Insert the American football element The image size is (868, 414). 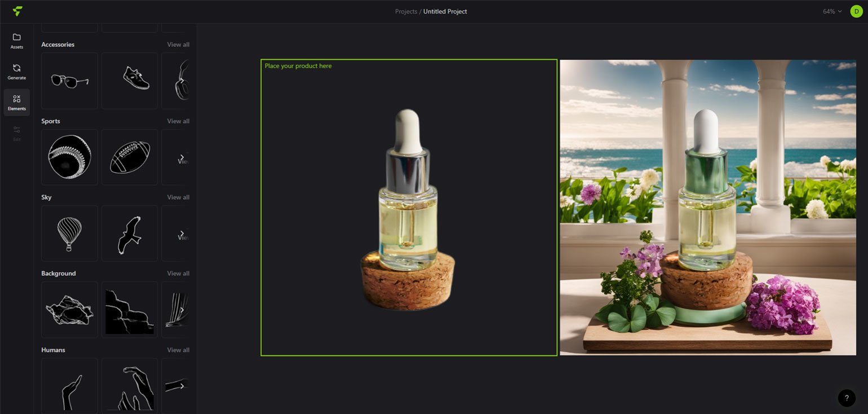click(130, 157)
